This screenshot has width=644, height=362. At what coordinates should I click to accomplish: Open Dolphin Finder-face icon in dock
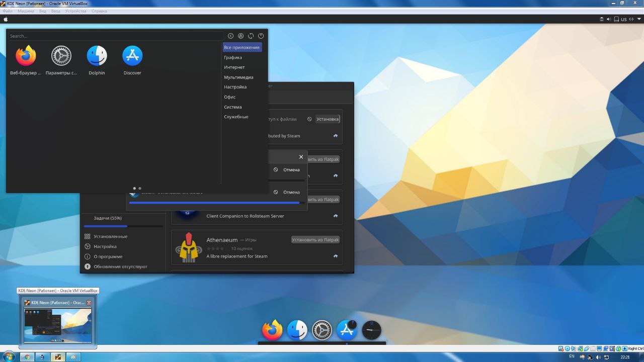click(297, 330)
